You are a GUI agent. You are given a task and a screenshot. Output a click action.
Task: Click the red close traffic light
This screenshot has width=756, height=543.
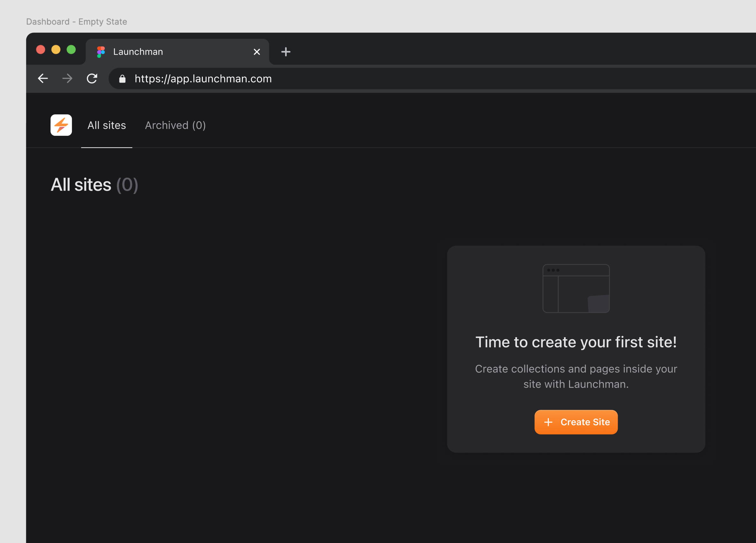click(41, 49)
